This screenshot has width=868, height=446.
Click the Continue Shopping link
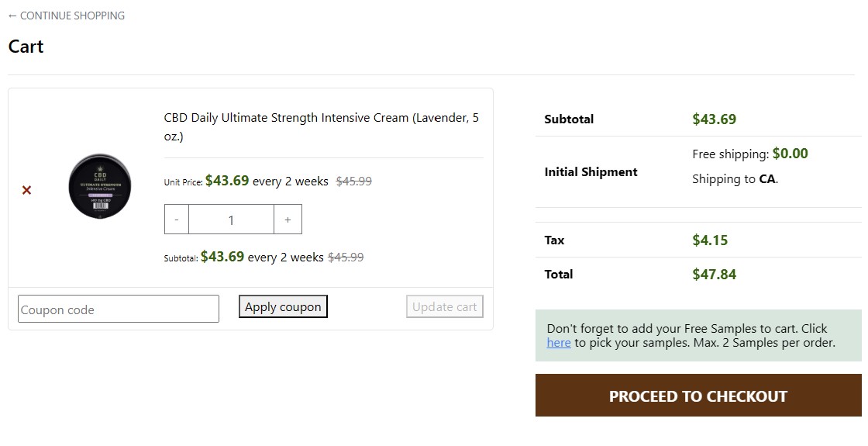tap(67, 16)
